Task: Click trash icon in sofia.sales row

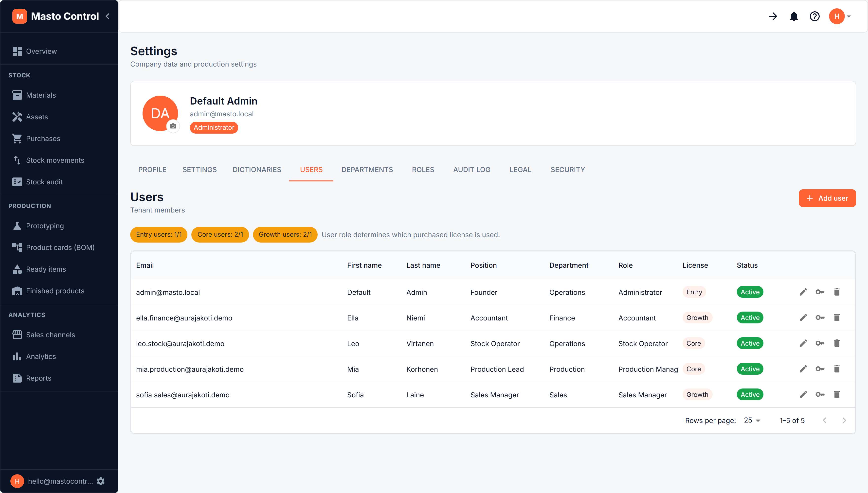Action: tap(836, 394)
